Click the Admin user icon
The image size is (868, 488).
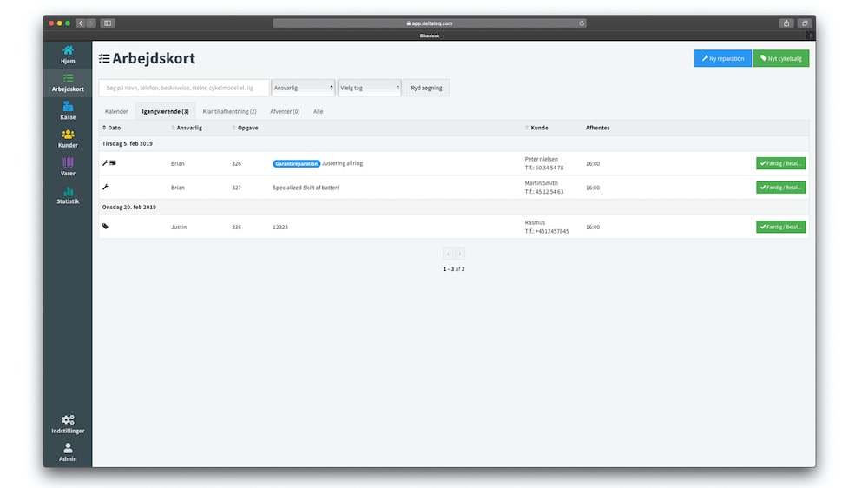(x=68, y=448)
